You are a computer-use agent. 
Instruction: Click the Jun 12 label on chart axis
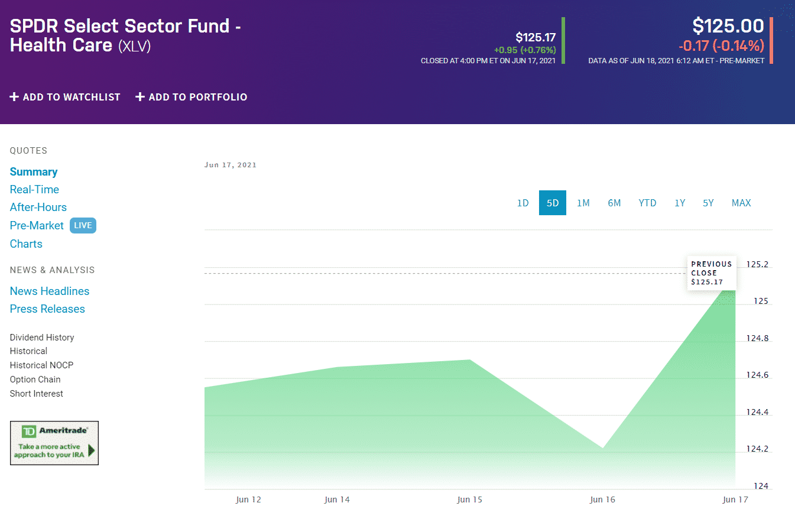click(x=248, y=499)
